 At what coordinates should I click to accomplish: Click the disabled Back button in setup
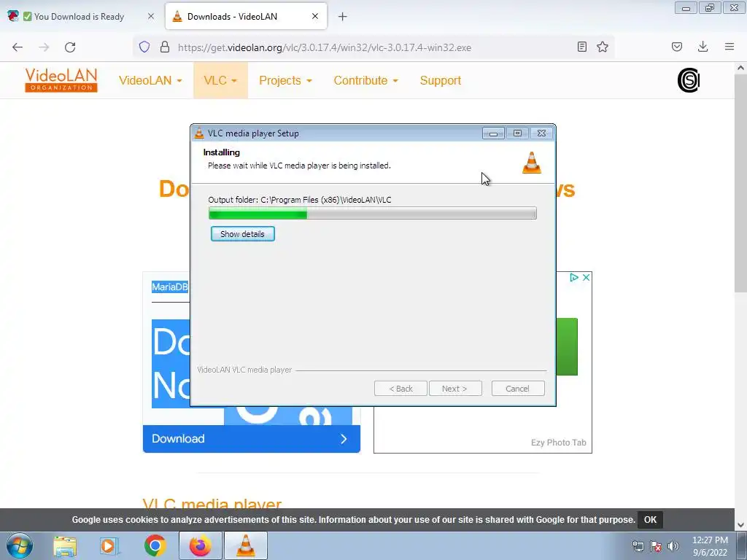coord(400,389)
